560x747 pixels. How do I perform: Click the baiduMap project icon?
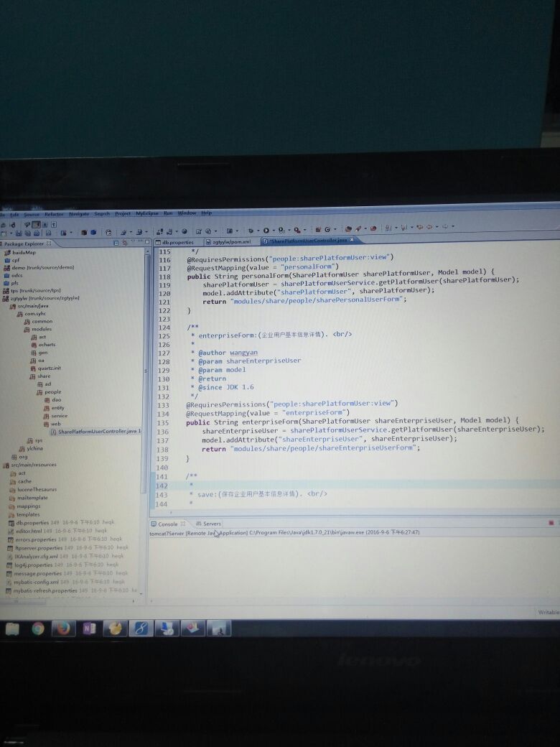tap(6, 252)
